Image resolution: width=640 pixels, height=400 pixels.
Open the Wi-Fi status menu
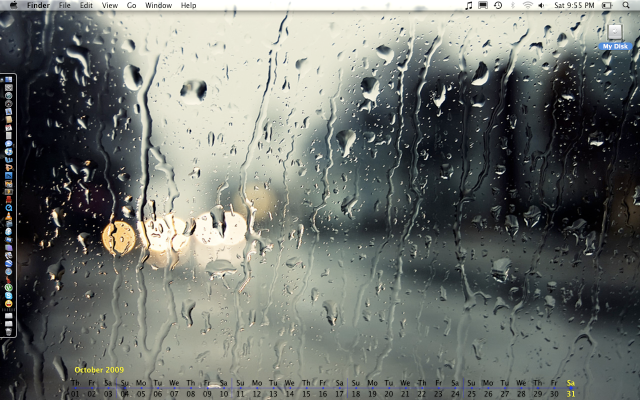[526, 5]
